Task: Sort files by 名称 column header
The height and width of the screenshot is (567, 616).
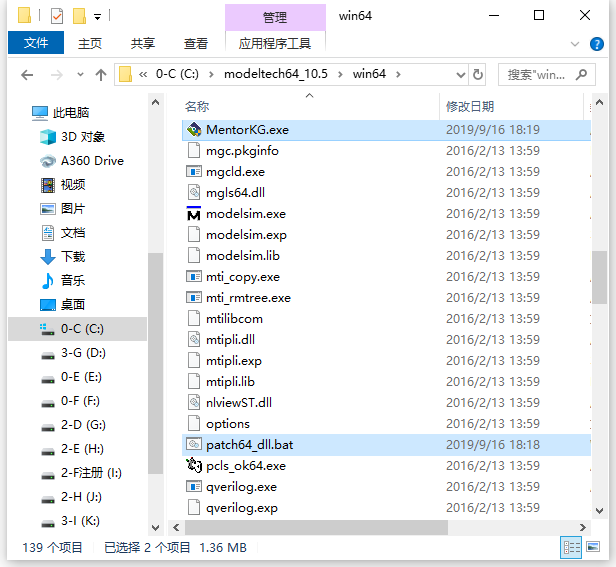Action: pos(197,106)
